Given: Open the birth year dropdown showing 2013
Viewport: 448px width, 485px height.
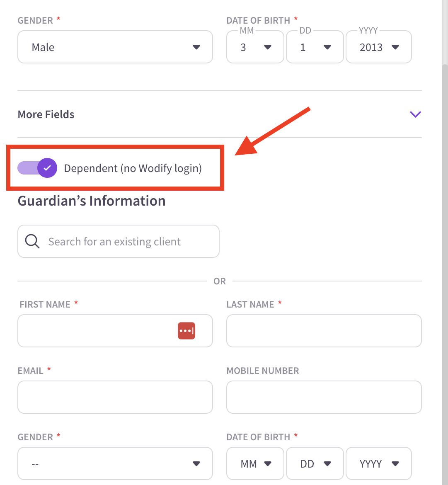Looking at the screenshot, I should [378, 47].
